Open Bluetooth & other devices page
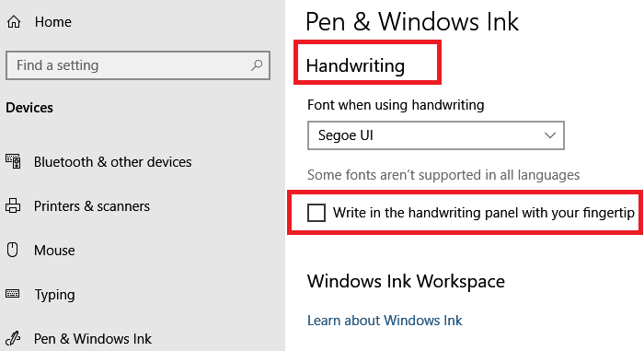The height and width of the screenshot is (351, 644). 112,162
